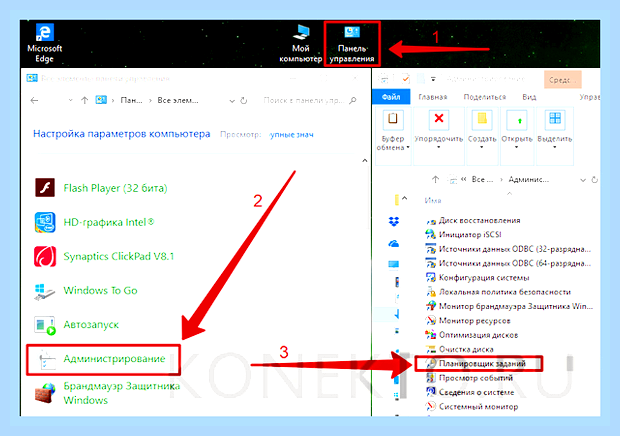Click the Администрирование icon

(46, 359)
